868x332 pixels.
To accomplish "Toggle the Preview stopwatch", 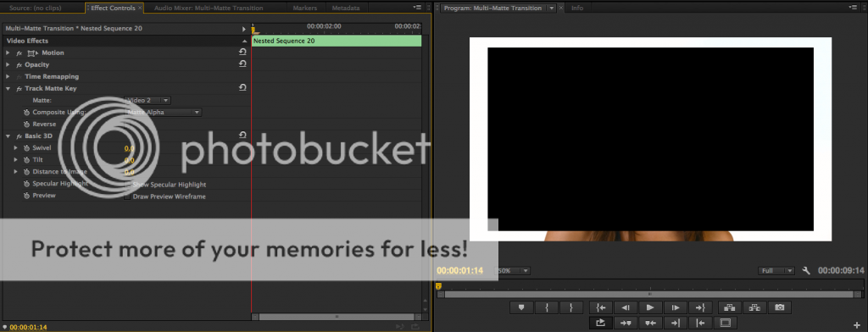I will click(26, 196).
